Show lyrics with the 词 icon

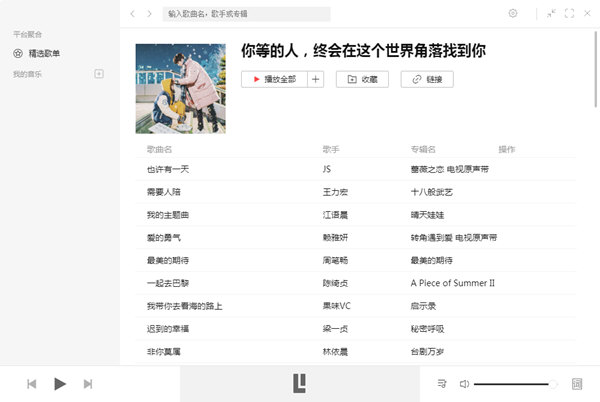pyautogui.click(x=577, y=384)
